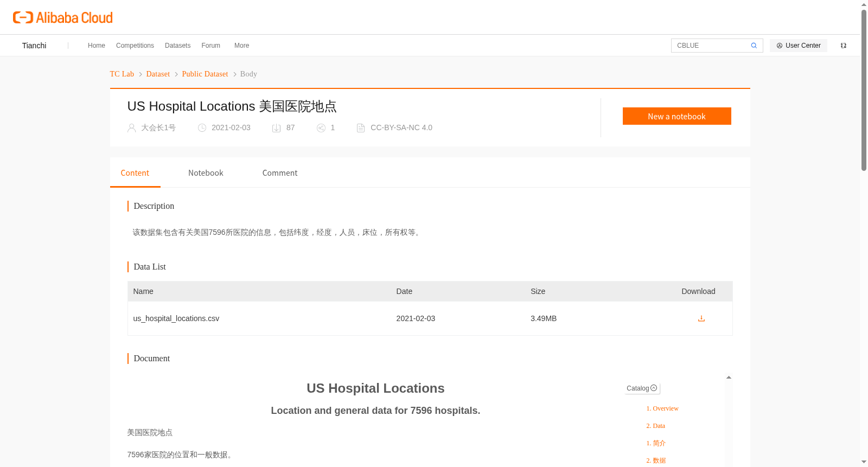The height and width of the screenshot is (467, 868).
Task: Click the CC-BY-SA-NC 4.0 license text
Action: point(401,128)
